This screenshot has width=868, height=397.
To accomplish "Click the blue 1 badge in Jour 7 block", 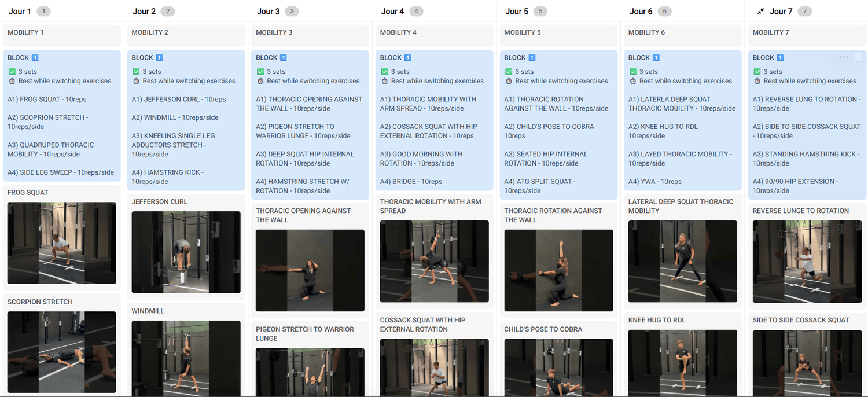I will 780,57.
